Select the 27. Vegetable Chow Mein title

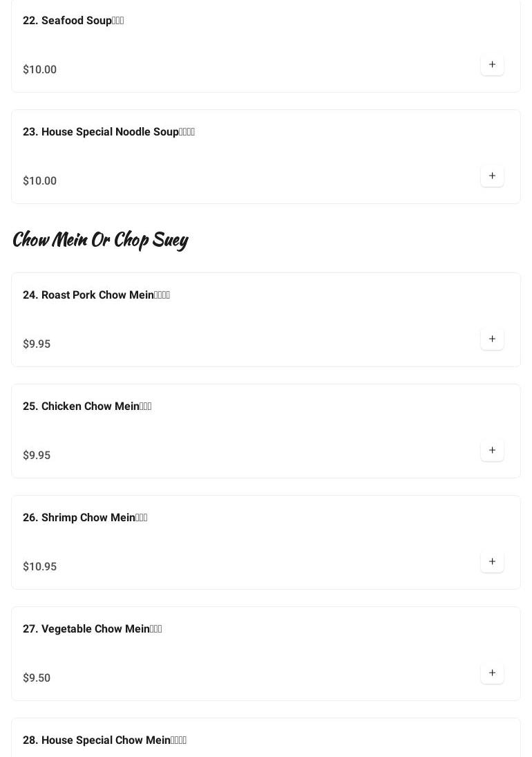coord(92,629)
